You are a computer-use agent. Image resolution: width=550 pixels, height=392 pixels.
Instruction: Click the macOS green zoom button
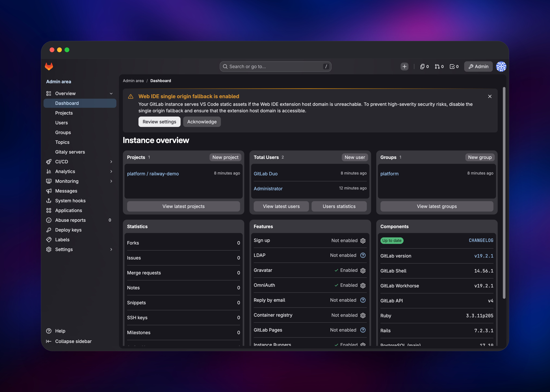coord(67,50)
